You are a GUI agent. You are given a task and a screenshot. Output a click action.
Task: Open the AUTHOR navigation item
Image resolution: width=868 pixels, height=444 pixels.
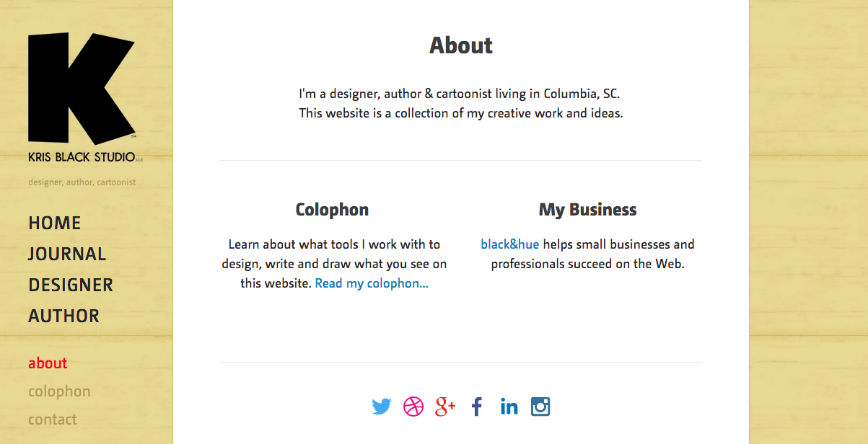coord(64,316)
